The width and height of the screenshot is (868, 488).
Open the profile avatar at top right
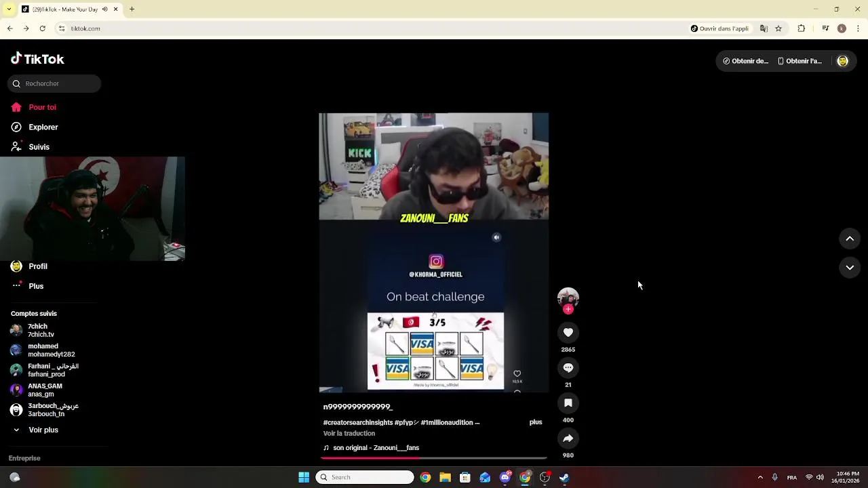843,61
